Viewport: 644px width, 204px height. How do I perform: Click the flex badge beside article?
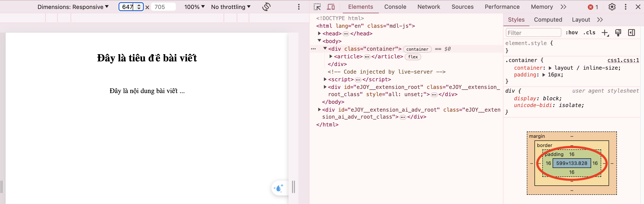[413, 57]
